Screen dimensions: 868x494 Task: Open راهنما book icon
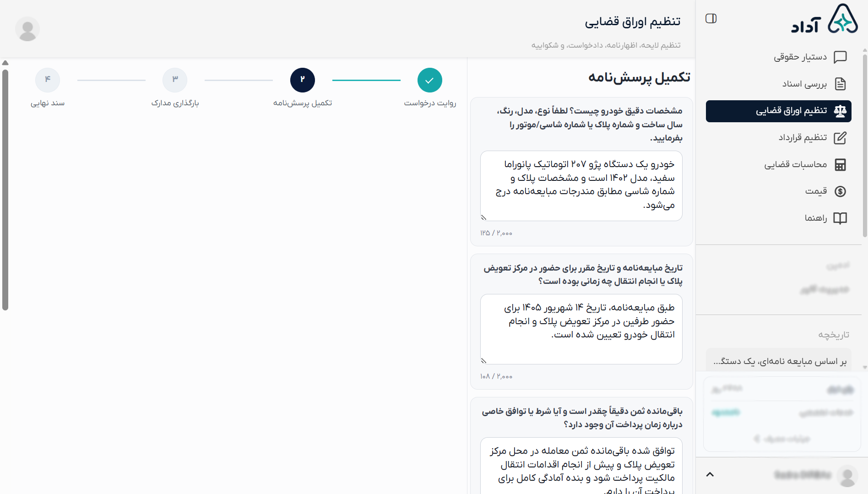pyautogui.click(x=840, y=218)
